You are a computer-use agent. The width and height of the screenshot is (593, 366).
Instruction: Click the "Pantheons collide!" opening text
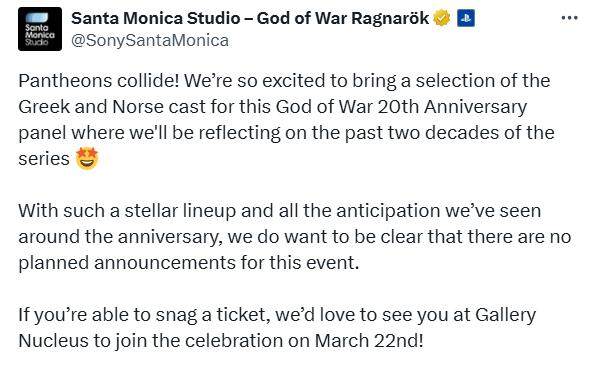98,81
